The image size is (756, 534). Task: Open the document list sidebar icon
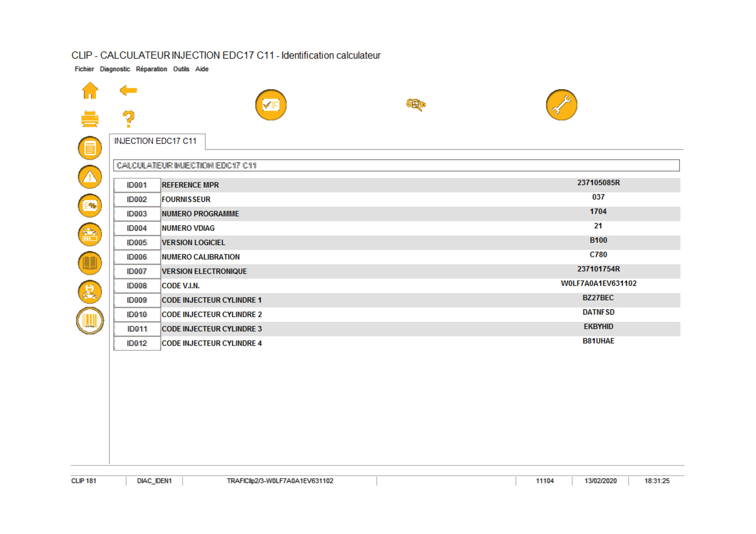[x=90, y=148]
